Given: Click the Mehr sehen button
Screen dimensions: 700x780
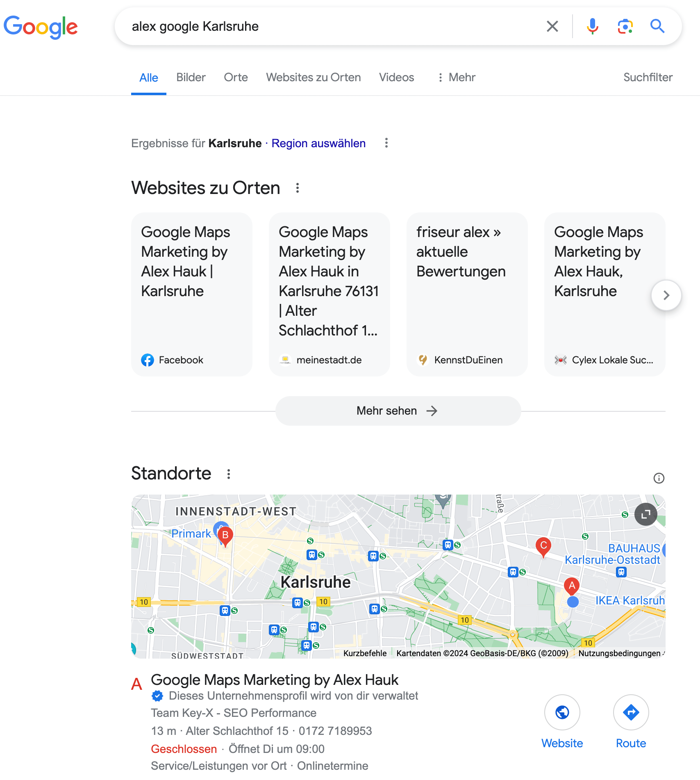Looking at the screenshot, I should pos(398,411).
